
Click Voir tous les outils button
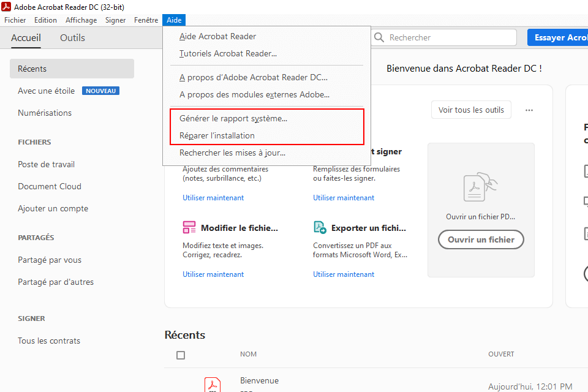point(471,110)
